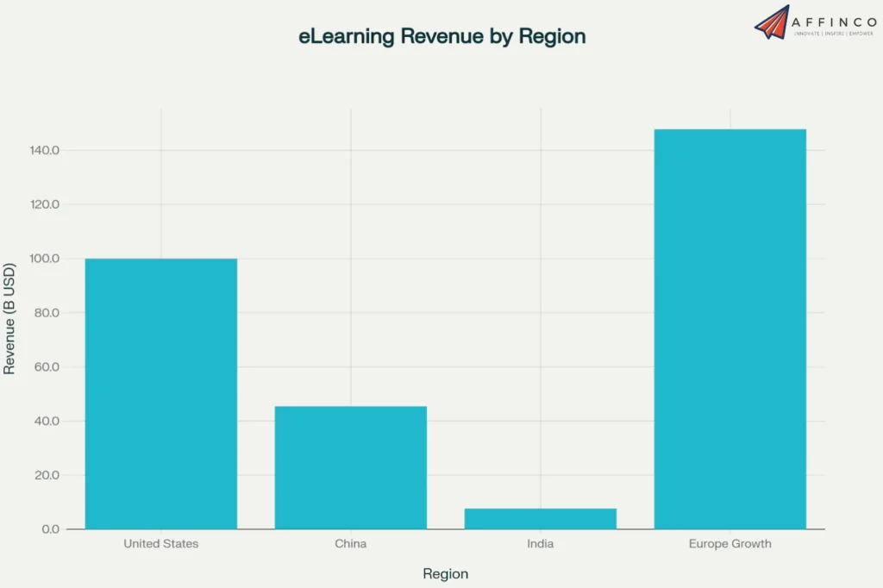
Task: Click the India axis label
Action: pos(540,543)
